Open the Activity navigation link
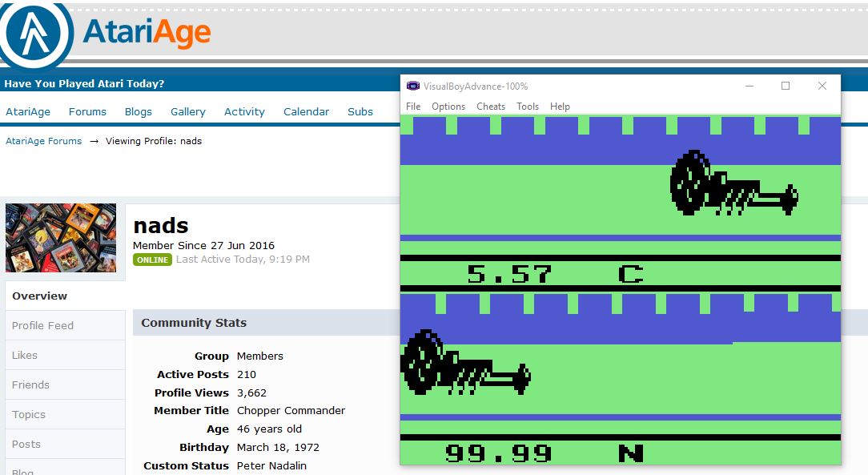The width and height of the screenshot is (868, 475). [x=244, y=112]
